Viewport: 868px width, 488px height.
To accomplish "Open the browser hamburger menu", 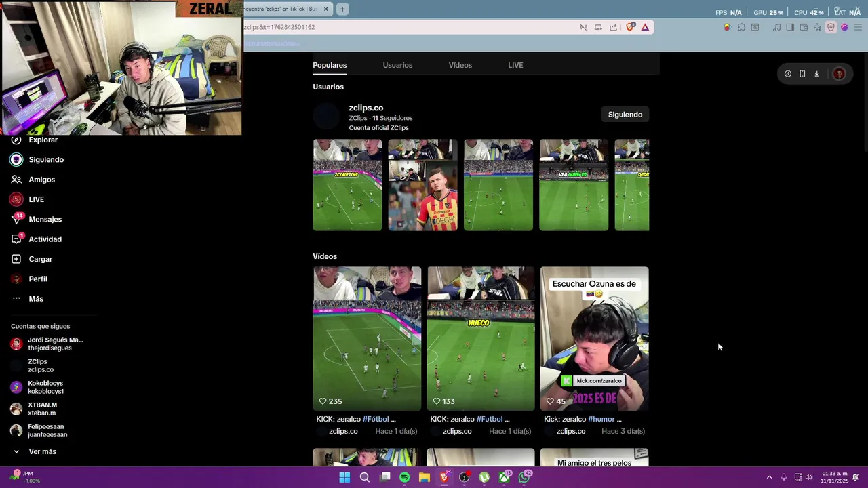I will 858,27.
